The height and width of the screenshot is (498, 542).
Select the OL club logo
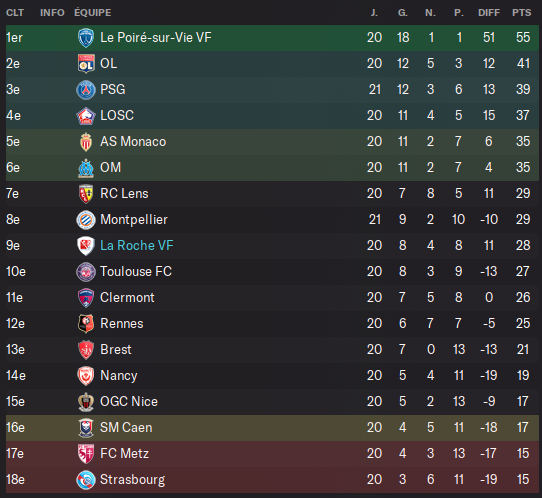pos(86,64)
